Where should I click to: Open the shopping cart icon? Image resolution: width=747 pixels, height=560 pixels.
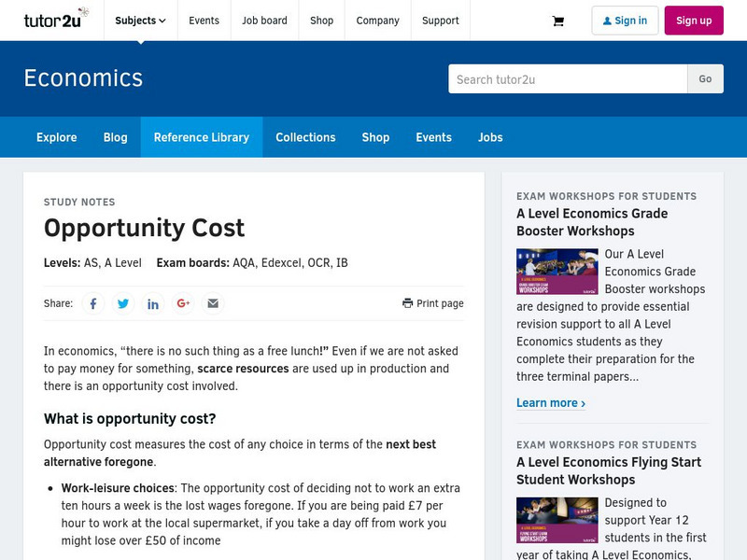click(x=558, y=21)
